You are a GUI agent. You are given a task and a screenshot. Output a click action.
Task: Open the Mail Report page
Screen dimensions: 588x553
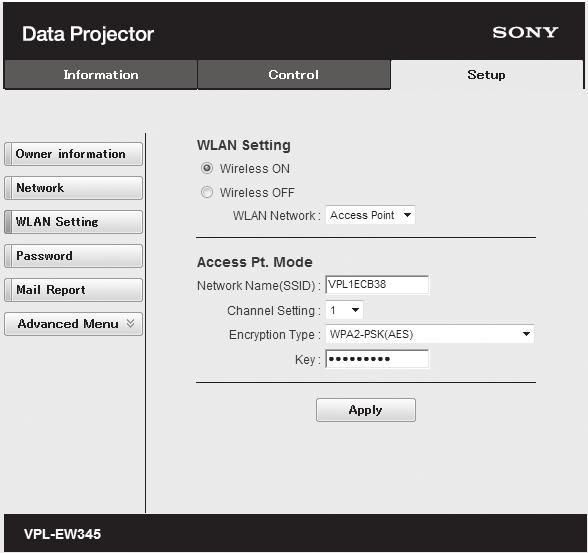[74, 290]
